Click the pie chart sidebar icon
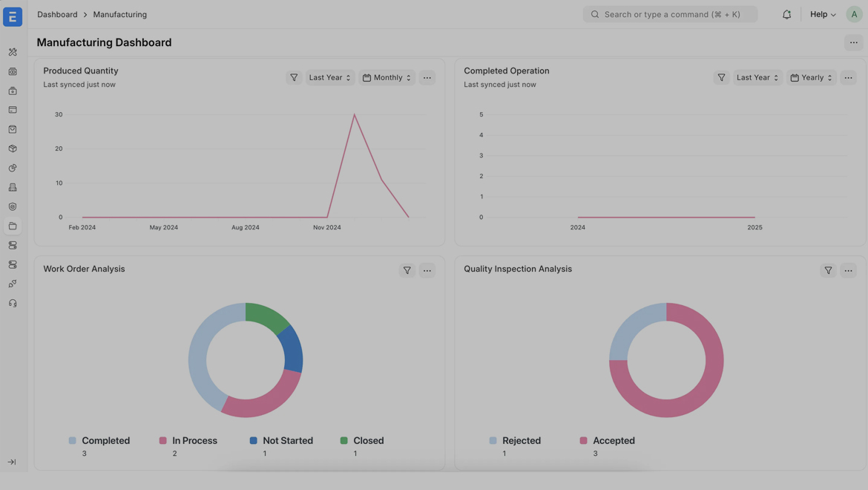Image resolution: width=868 pixels, height=490 pixels. pos(13,168)
